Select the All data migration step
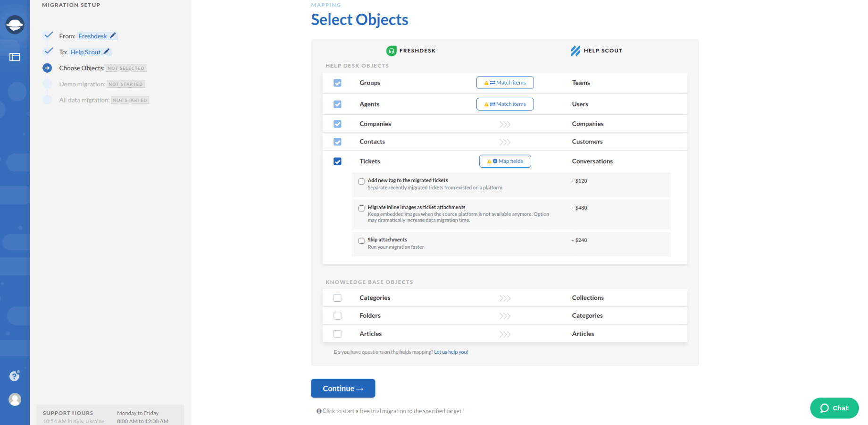 coord(84,100)
